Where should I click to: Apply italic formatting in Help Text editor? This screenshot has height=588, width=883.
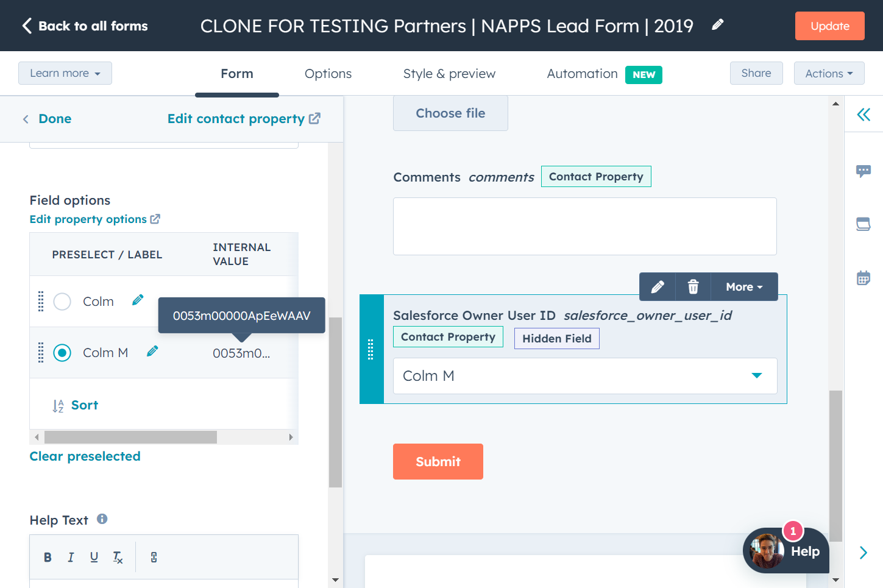coord(71,557)
